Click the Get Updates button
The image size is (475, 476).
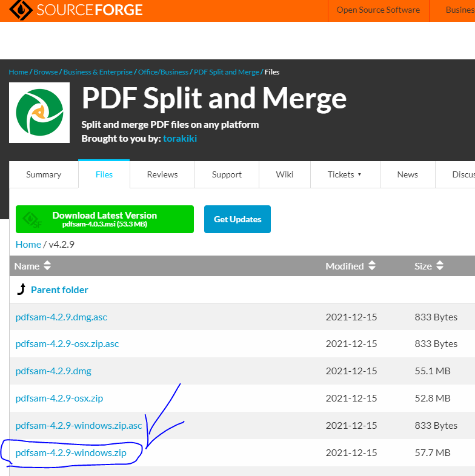[237, 219]
